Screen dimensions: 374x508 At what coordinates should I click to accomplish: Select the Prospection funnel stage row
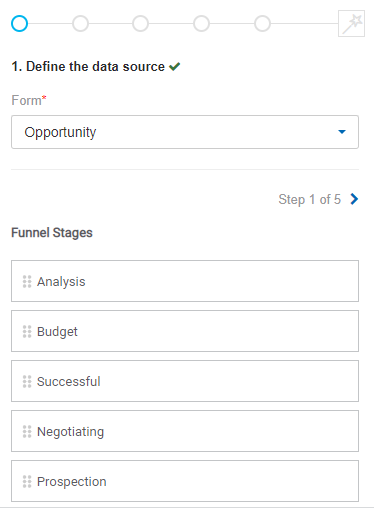click(185, 481)
